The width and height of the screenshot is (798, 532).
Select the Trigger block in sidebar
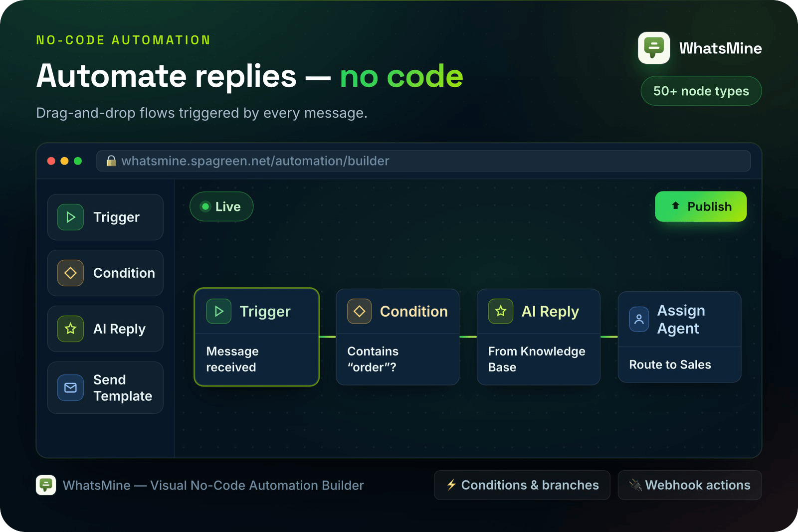coord(105,217)
